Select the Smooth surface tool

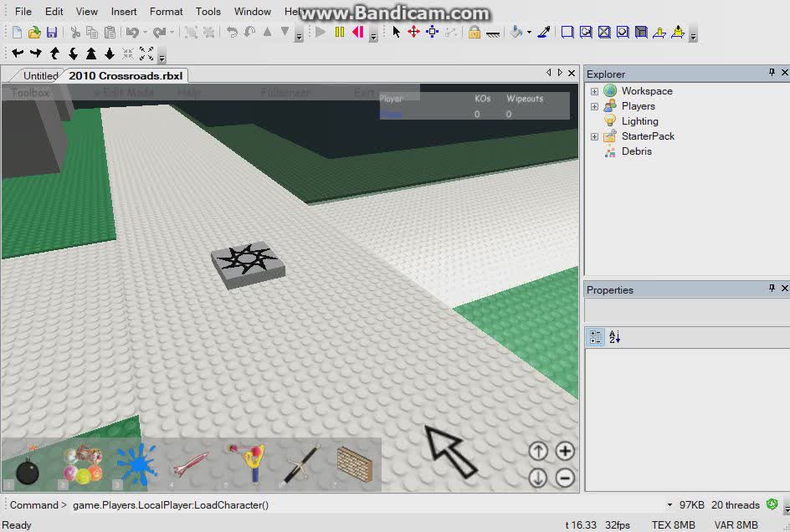[x=567, y=33]
